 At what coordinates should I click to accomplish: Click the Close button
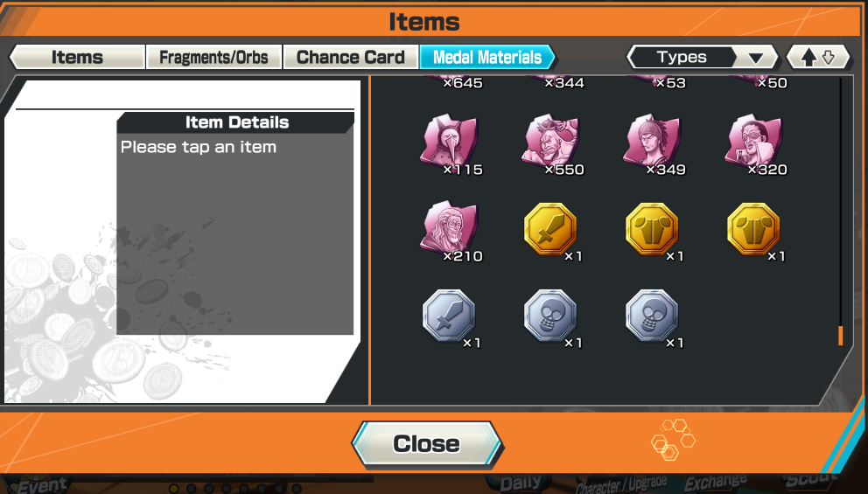[426, 443]
